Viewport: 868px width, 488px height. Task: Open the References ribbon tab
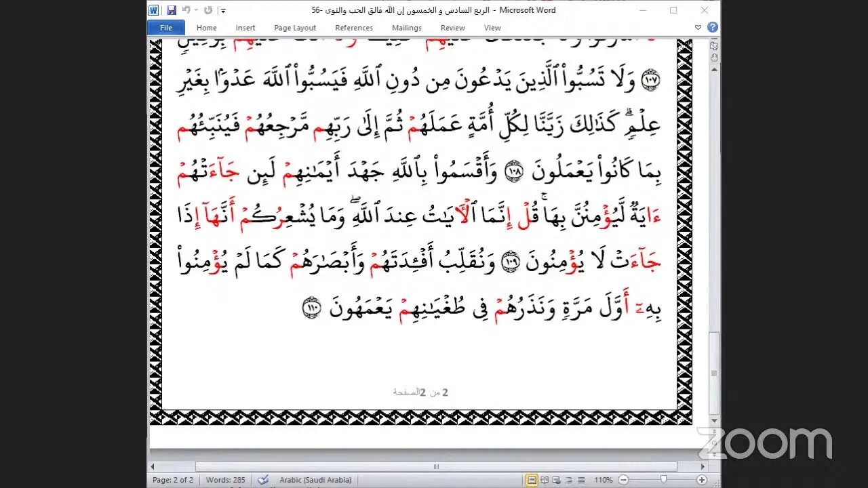pos(354,28)
